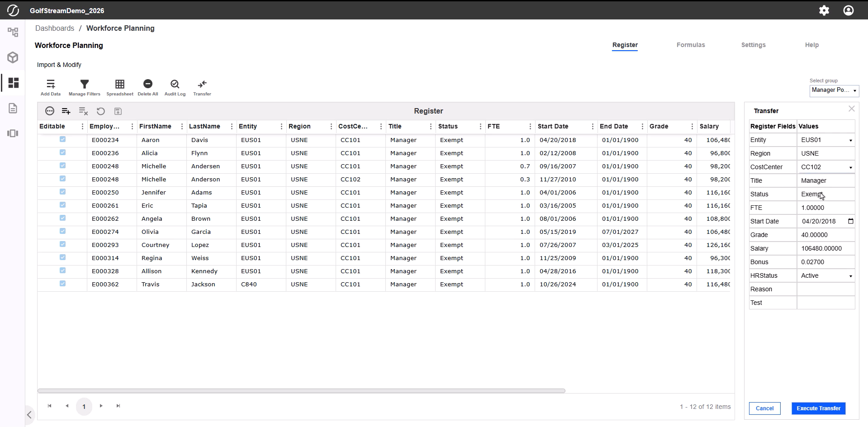Open the hierarchy icon in left sidebar
This screenshot has height=427, width=868.
[x=13, y=32]
